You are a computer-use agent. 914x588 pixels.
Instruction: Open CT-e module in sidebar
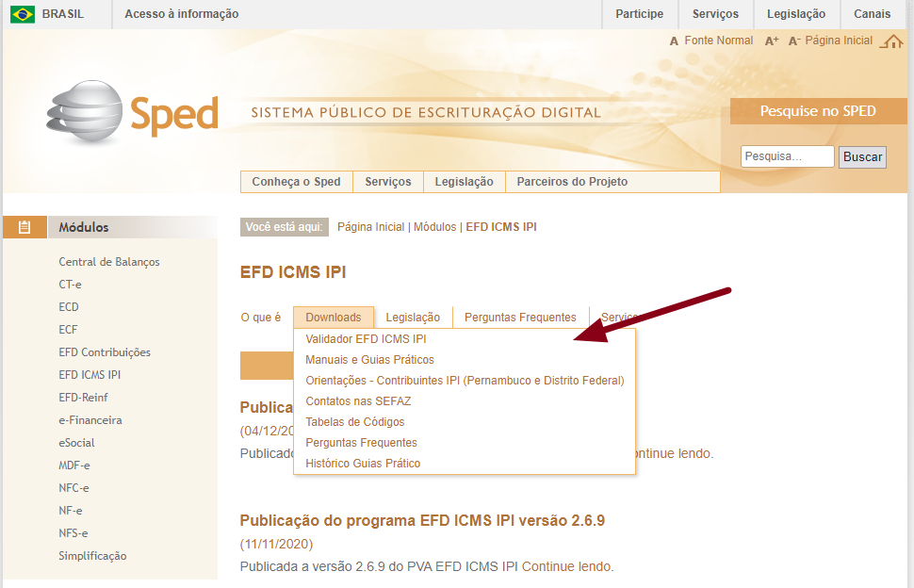coord(70,285)
